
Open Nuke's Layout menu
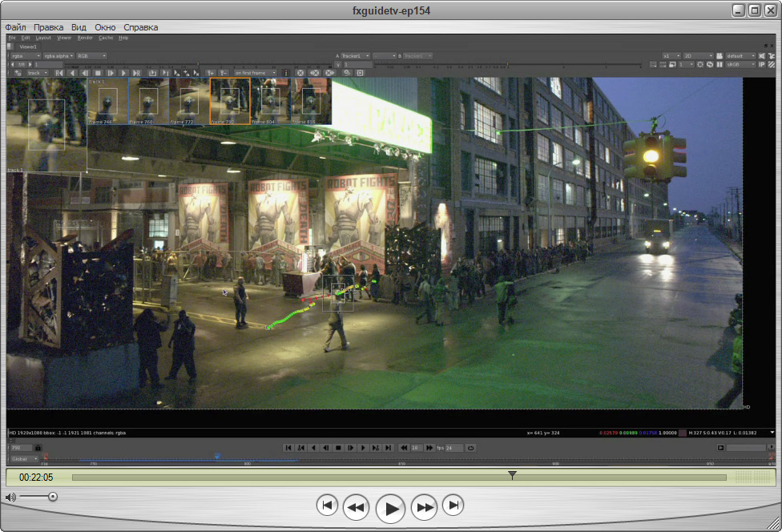pos(43,38)
